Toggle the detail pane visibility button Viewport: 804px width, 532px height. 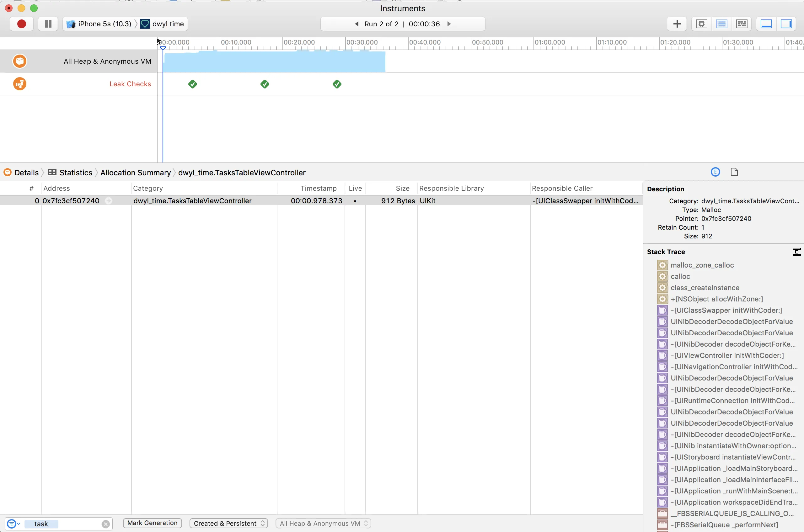766,24
